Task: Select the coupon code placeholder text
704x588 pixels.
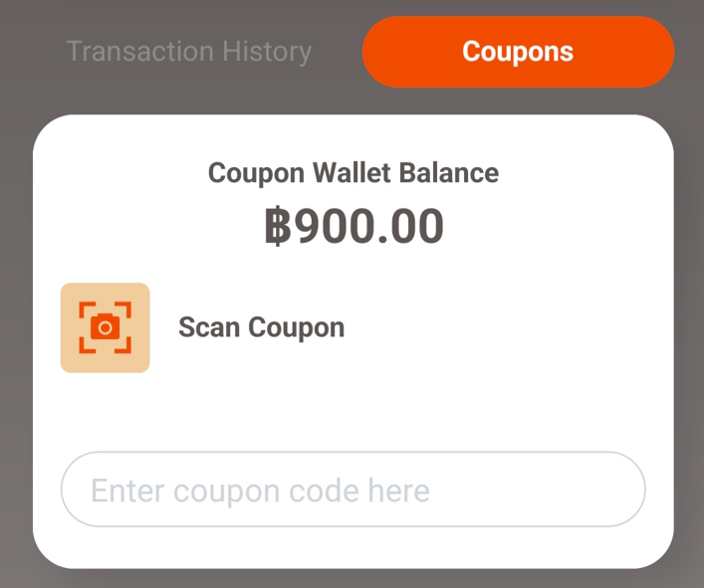Action: tap(260, 490)
